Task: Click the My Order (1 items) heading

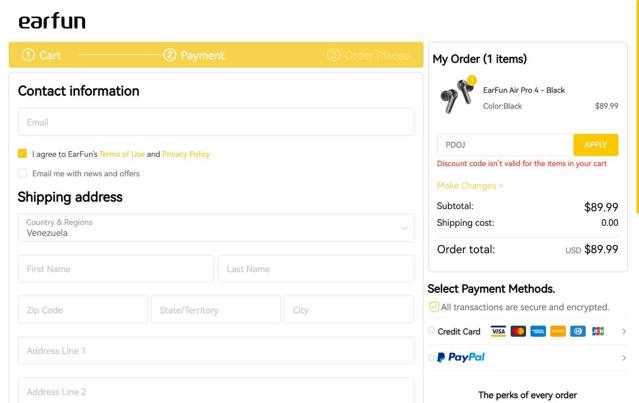Action: coord(480,59)
